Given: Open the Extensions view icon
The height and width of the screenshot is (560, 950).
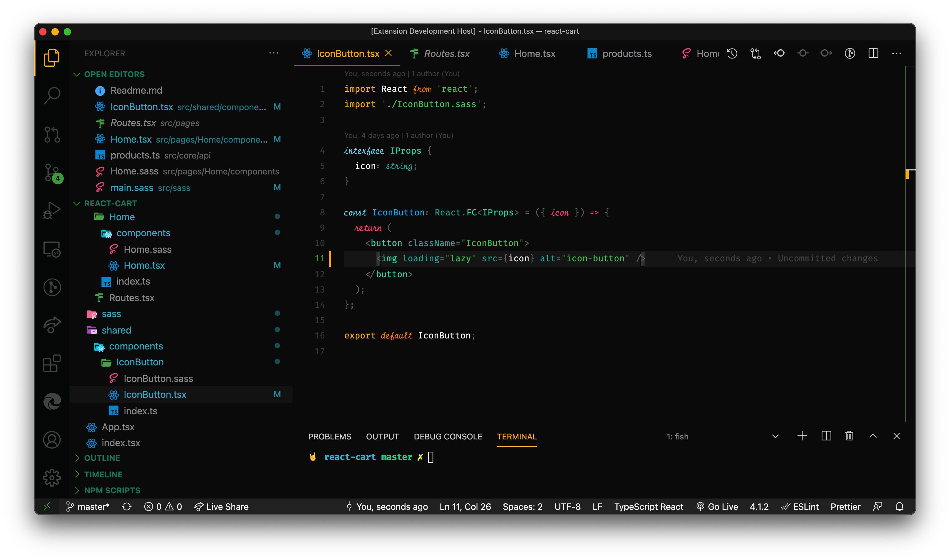Looking at the screenshot, I should [52, 364].
